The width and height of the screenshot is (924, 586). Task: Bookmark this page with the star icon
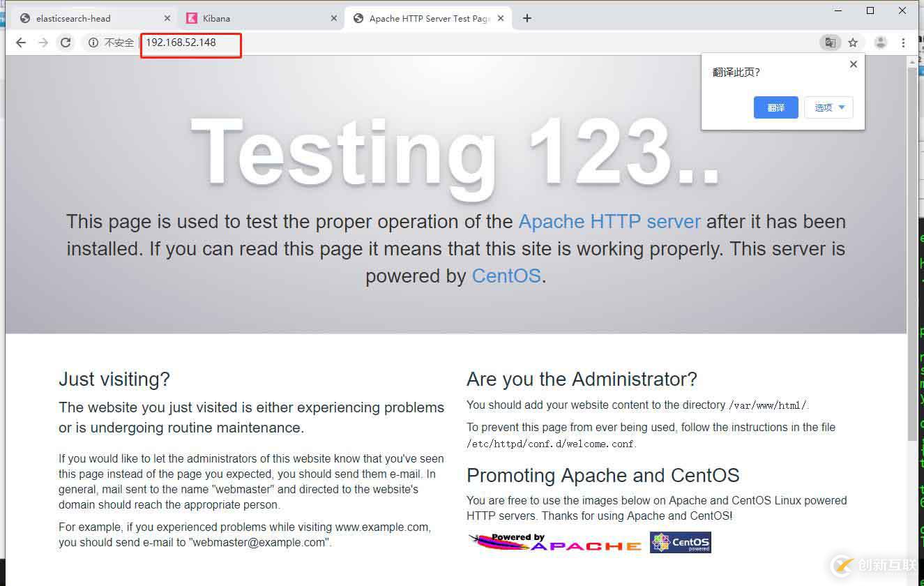[853, 43]
